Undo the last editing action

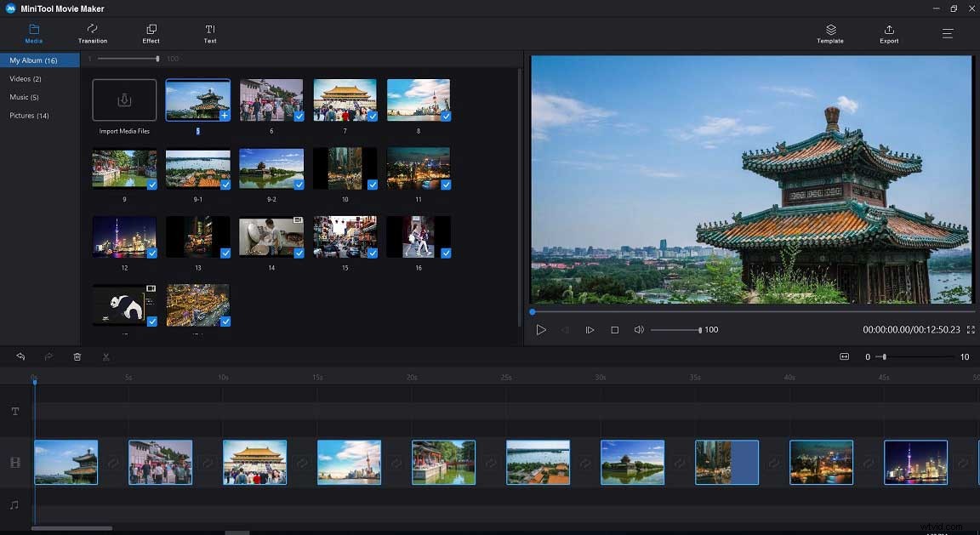[x=18, y=356]
